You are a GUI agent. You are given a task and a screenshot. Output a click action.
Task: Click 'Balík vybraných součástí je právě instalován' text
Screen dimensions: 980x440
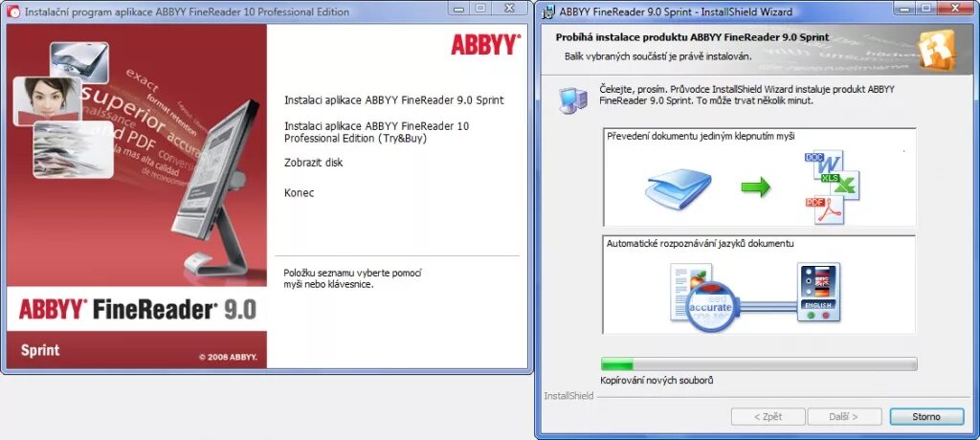click(657, 56)
